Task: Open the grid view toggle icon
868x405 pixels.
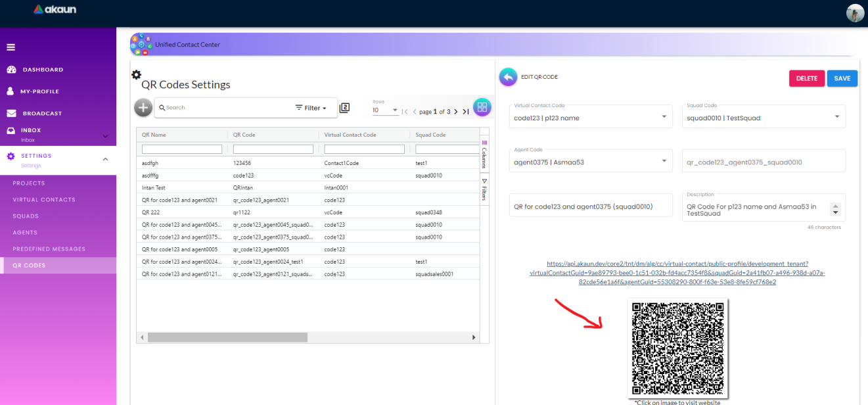Action: pos(482,107)
